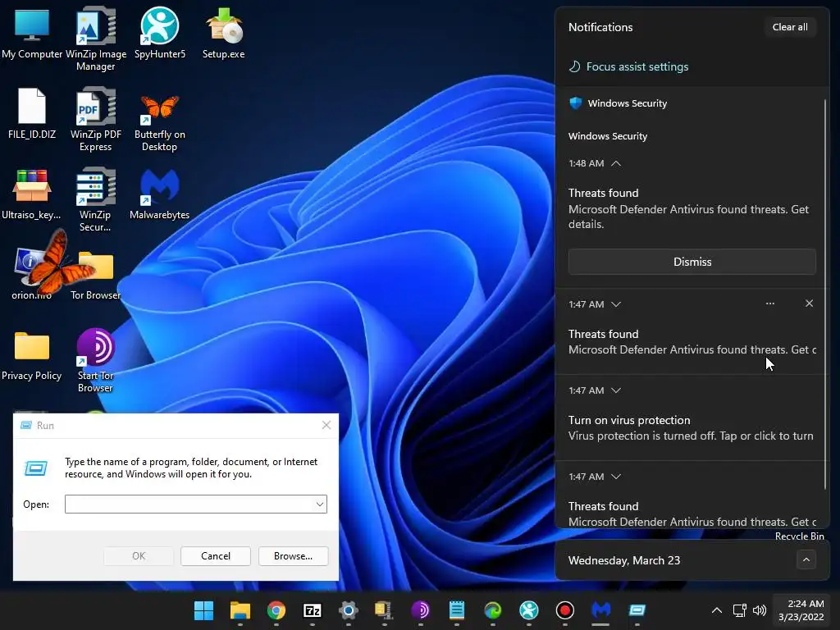Screen dimensions: 840x630
Task: Close the Run dialog window
Action: point(326,426)
